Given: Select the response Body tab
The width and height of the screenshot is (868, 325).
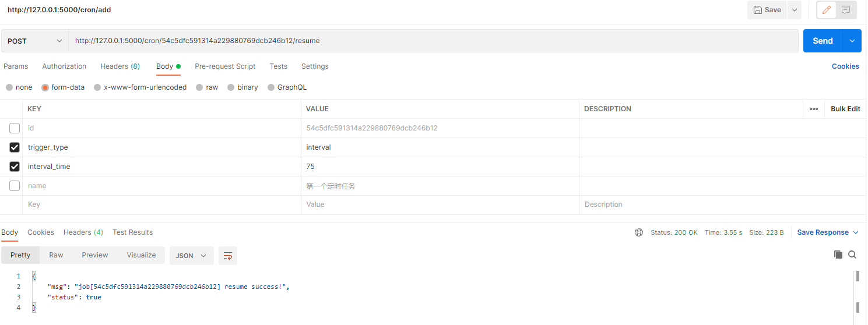Looking at the screenshot, I should pos(10,232).
